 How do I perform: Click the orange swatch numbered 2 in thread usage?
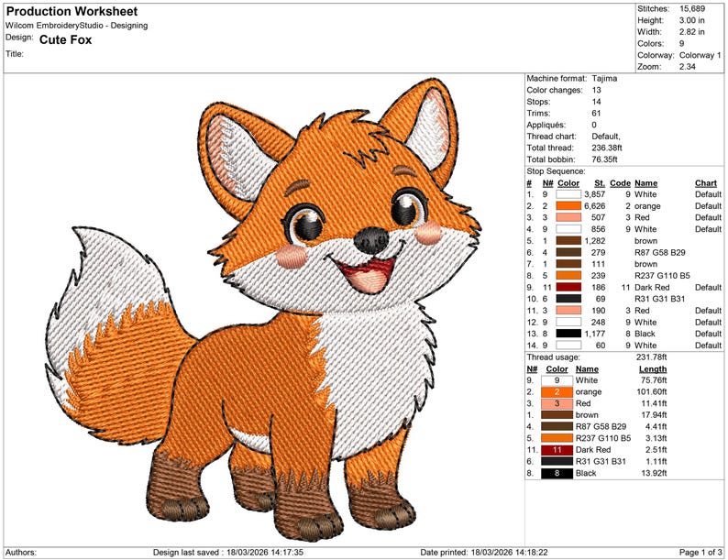pos(557,392)
